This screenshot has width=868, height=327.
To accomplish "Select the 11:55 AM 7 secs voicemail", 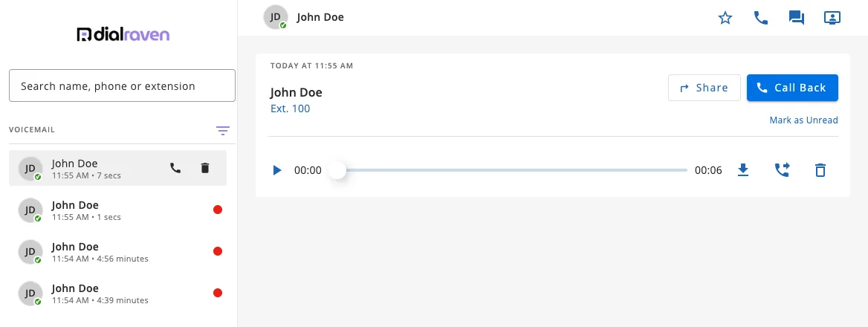I will pyautogui.click(x=117, y=168).
